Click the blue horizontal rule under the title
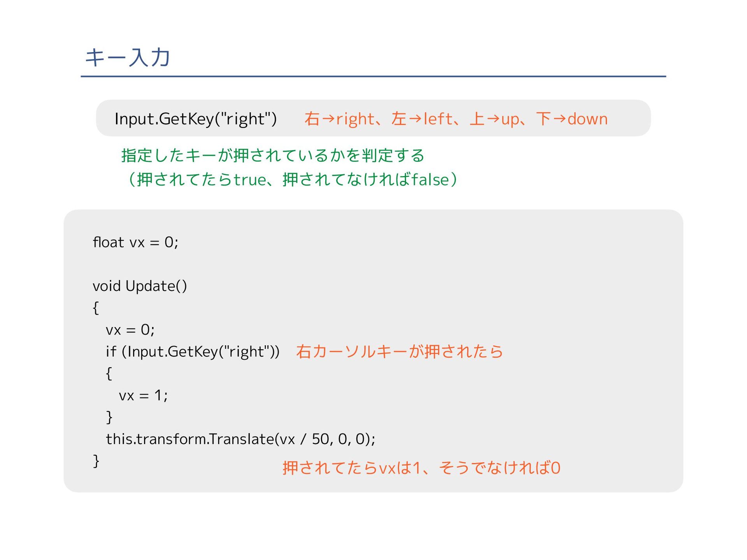The image size is (747, 560). (373, 77)
